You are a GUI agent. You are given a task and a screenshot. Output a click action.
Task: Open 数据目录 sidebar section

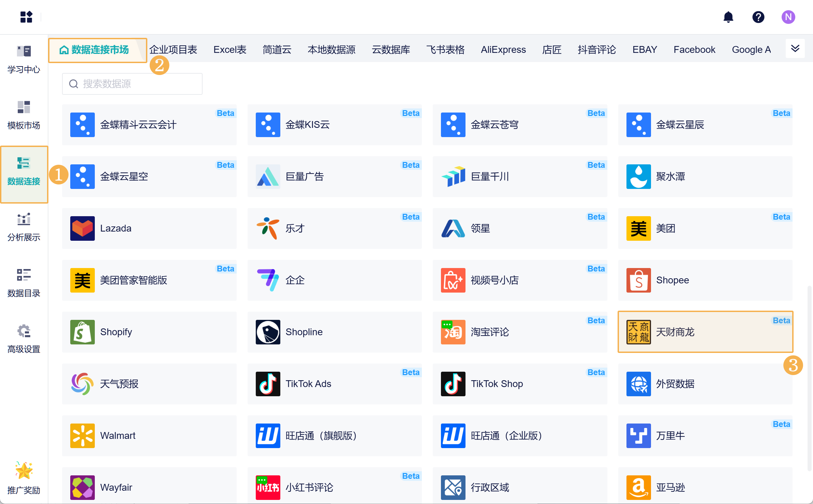pyautogui.click(x=24, y=283)
